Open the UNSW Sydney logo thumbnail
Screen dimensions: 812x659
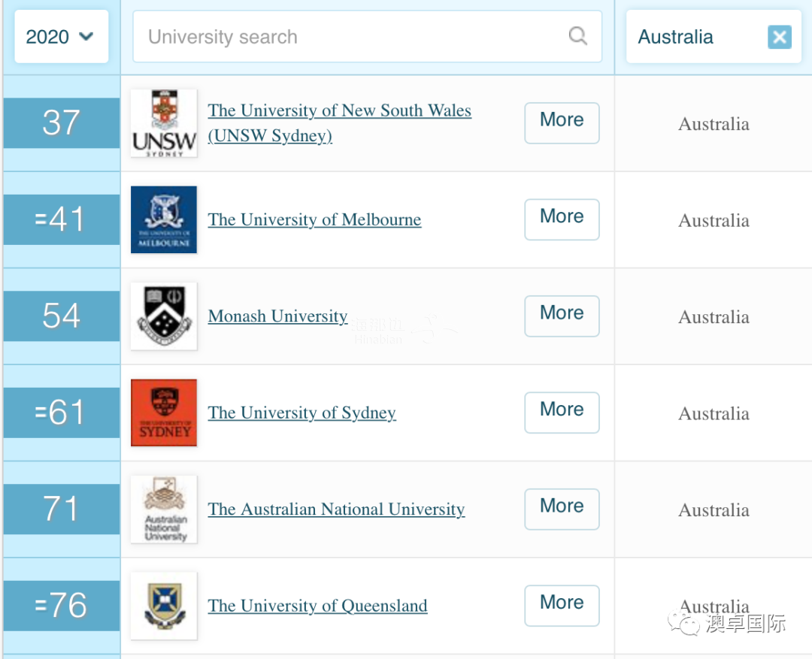click(164, 123)
